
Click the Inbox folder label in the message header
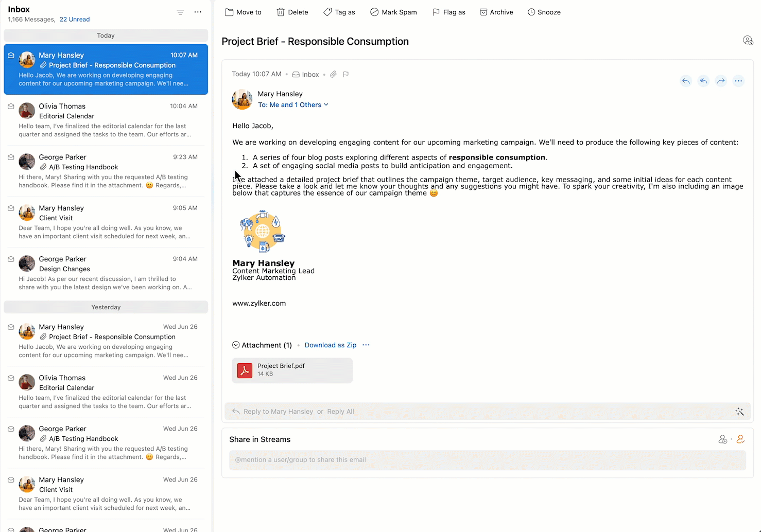(x=306, y=74)
